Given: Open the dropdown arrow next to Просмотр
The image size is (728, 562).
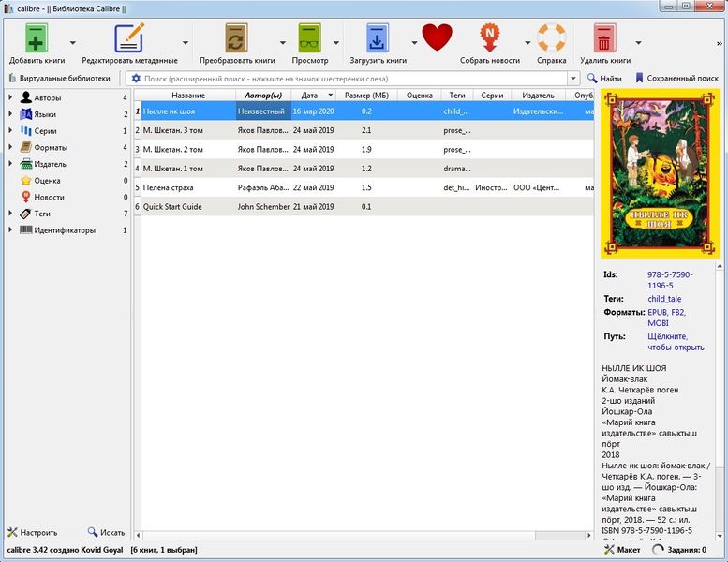Looking at the screenshot, I should (x=336, y=43).
